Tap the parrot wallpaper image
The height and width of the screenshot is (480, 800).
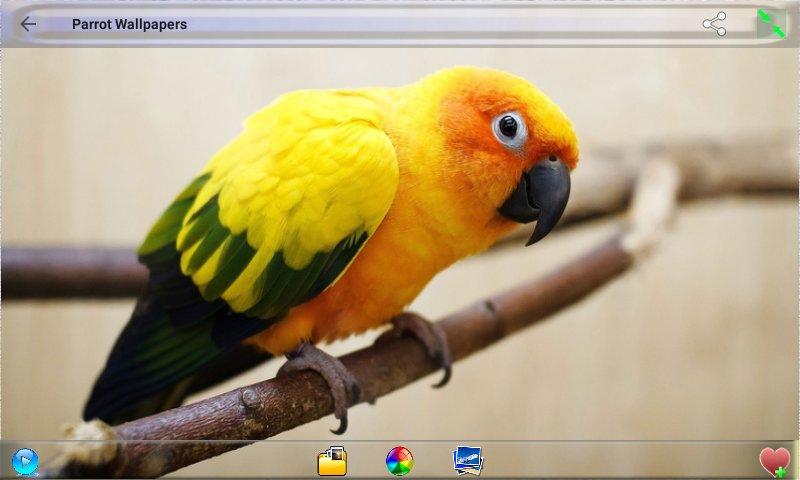click(400, 244)
